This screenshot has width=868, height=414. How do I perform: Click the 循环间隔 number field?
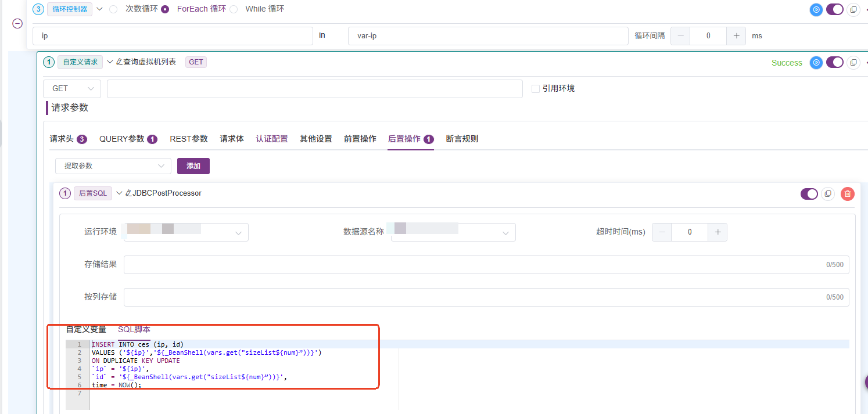click(708, 36)
